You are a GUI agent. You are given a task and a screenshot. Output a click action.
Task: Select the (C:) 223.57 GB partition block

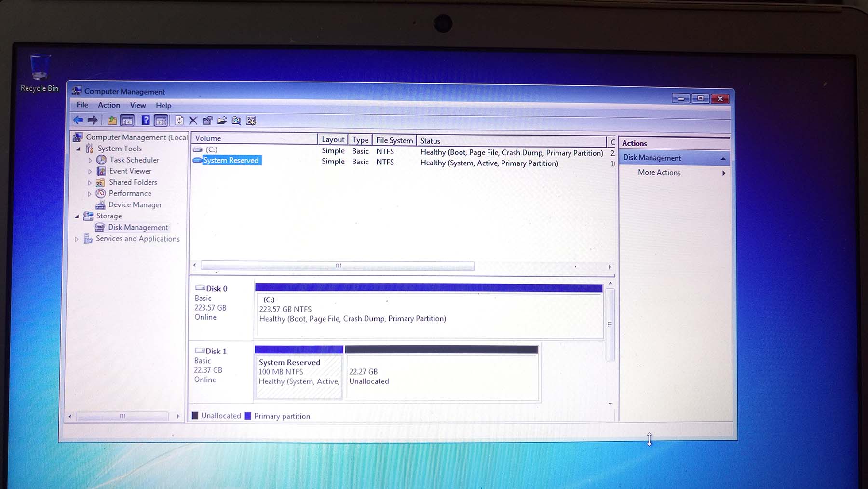tap(429, 311)
